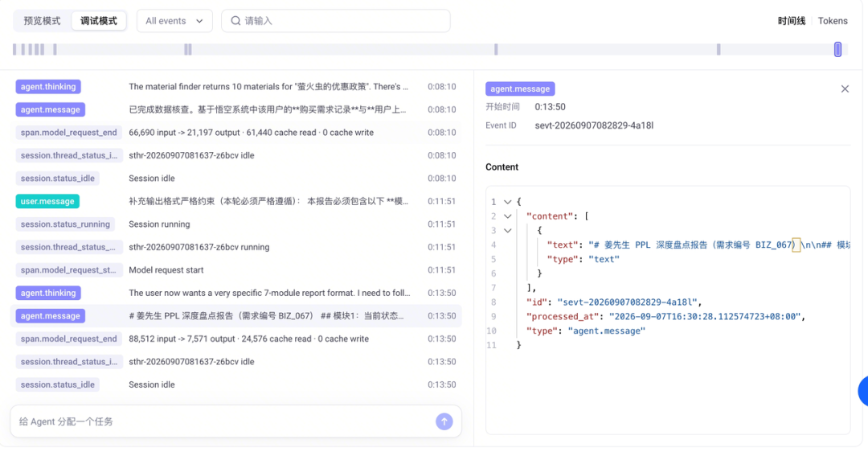
Task: Select session.status_idle row at 0:13:50
Action: (x=235, y=384)
